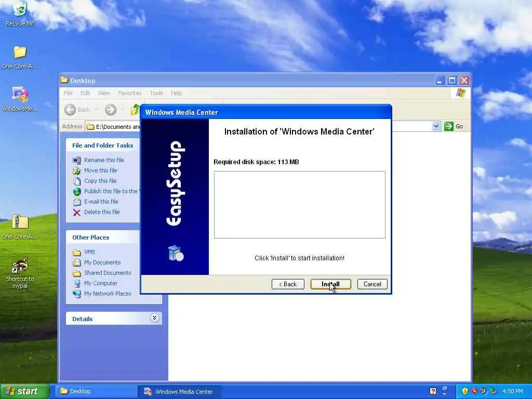Screen dimensions: 532x399
Task: Click the Start button
Action: coord(24,391)
